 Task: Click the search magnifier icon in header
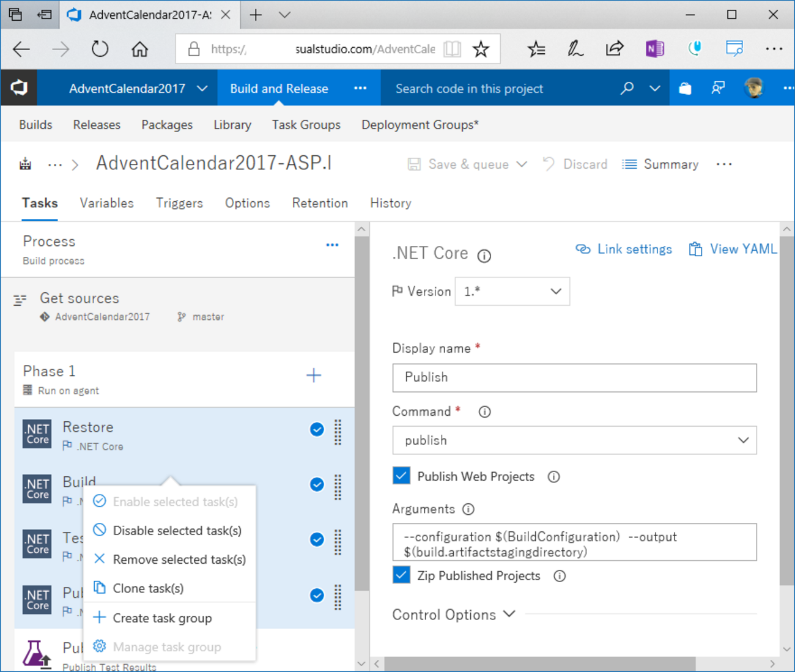627,89
